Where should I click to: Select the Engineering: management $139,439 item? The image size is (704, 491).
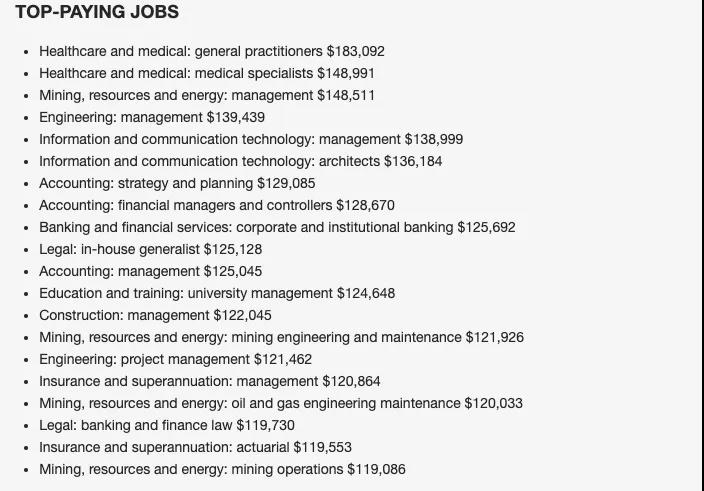pos(152,117)
